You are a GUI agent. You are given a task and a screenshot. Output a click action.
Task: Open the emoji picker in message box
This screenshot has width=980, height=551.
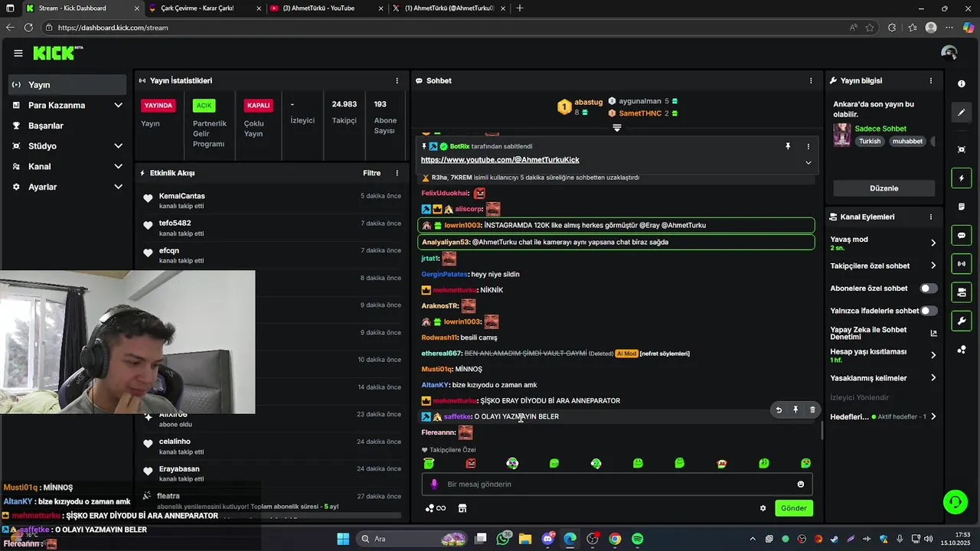(x=801, y=484)
